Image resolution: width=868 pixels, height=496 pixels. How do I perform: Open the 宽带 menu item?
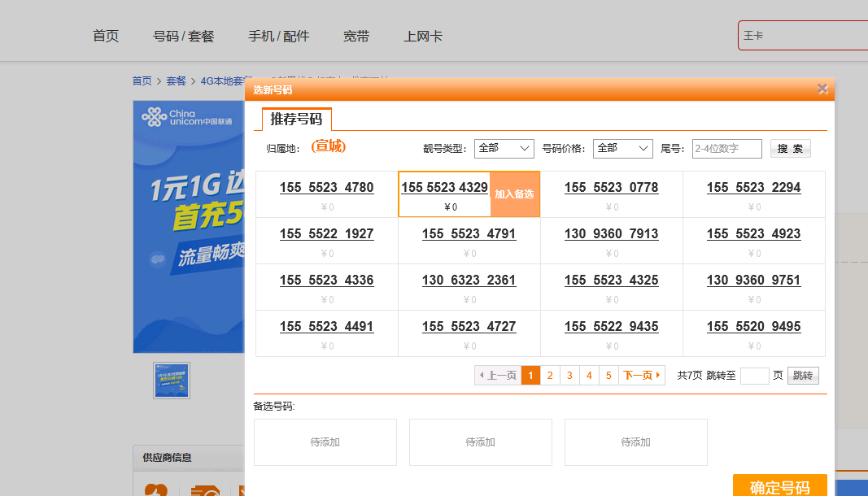356,36
